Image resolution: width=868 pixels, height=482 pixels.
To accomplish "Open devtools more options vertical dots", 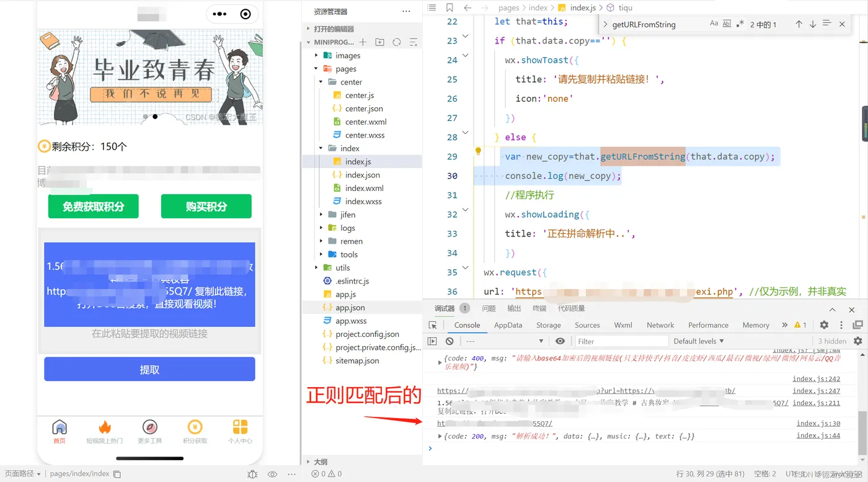I will [841, 325].
